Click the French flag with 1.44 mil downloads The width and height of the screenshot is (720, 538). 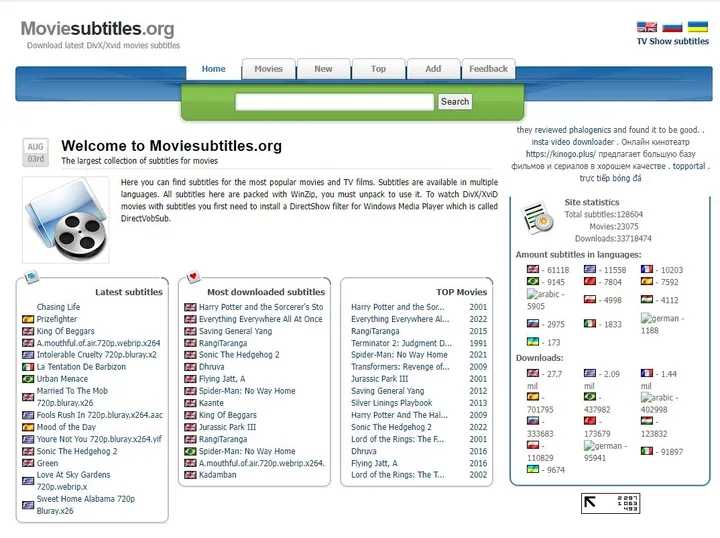(647, 373)
